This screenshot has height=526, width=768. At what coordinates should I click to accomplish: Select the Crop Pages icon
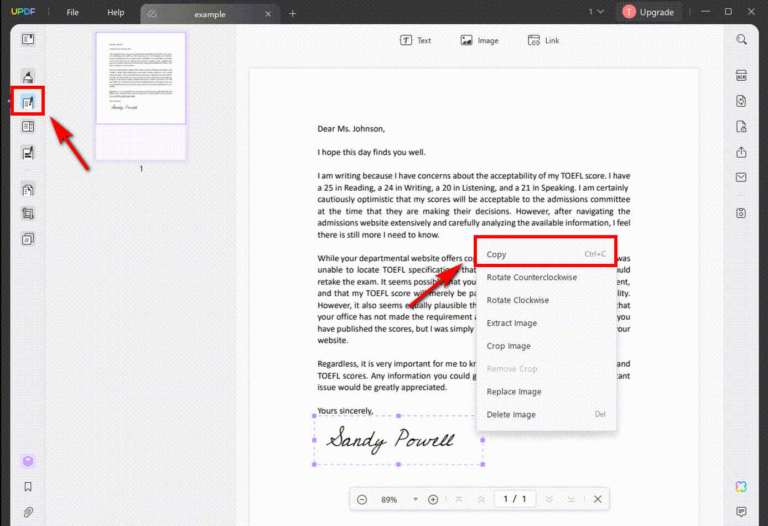tap(28, 214)
